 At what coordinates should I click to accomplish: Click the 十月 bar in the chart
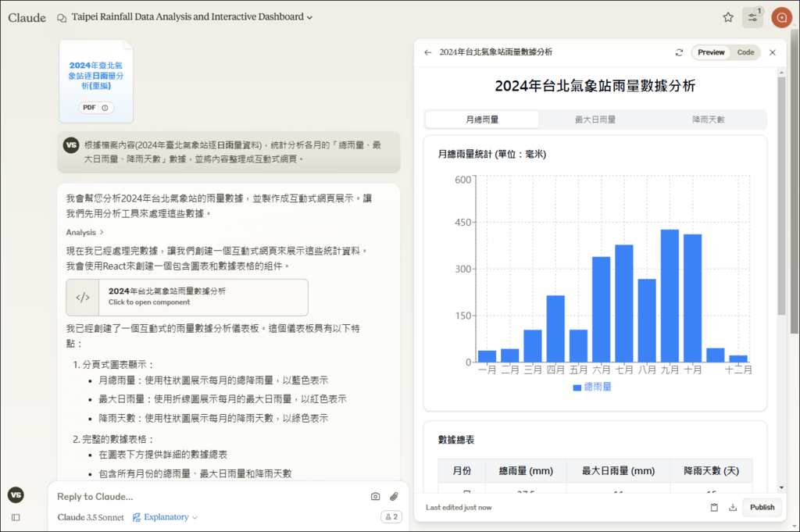pos(692,298)
